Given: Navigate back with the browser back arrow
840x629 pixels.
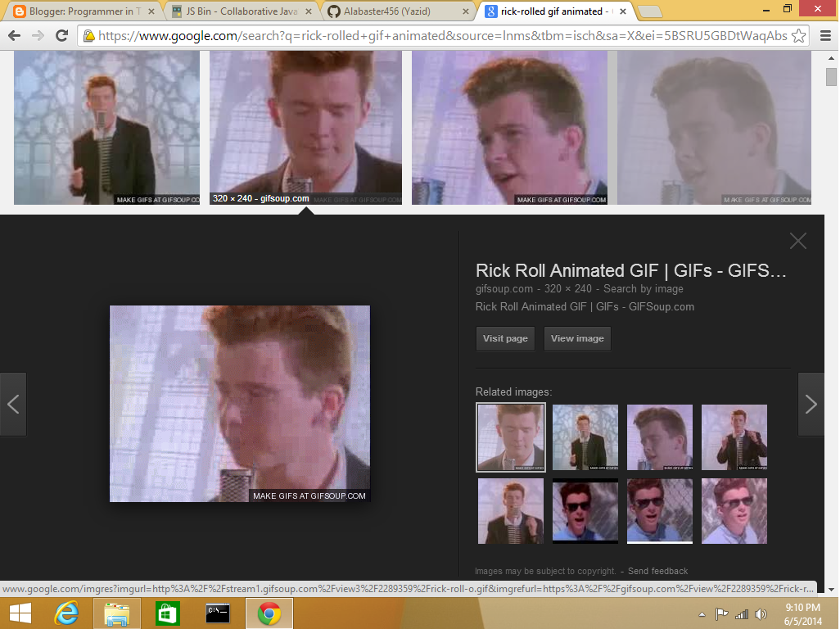Looking at the screenshot, I should click(x=13, y=35).
